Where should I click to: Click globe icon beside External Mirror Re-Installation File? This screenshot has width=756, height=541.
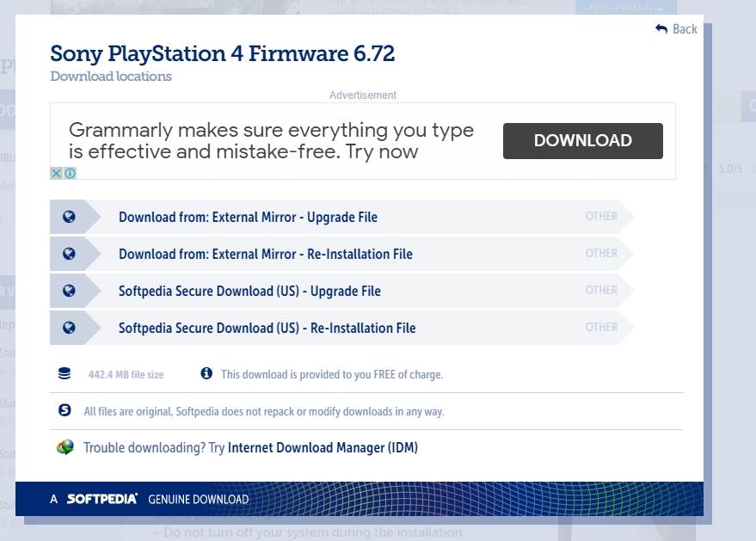69,254
